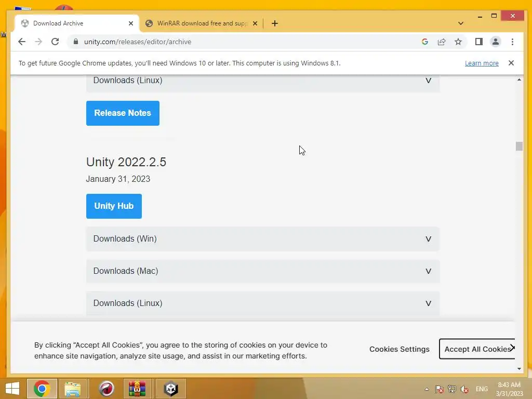Open the Chrome profile avatar menu
532x399 pixels.
pyautogui.click(x=495, y=42)
